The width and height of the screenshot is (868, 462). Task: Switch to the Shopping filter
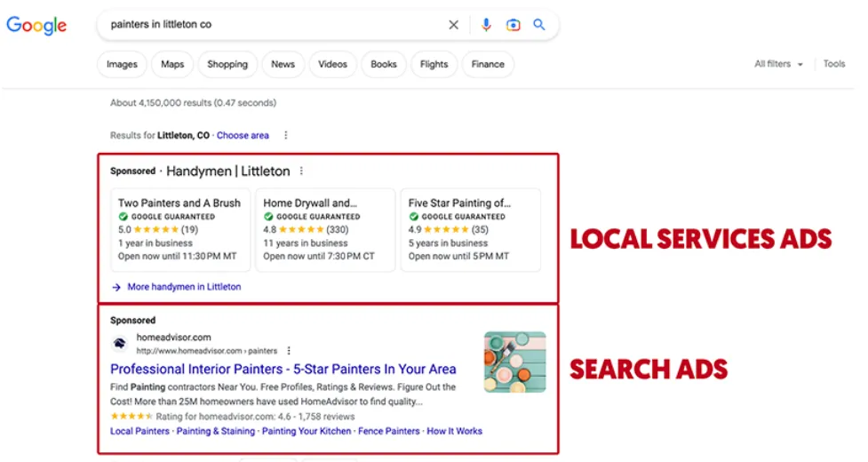[x=227, y=64]
